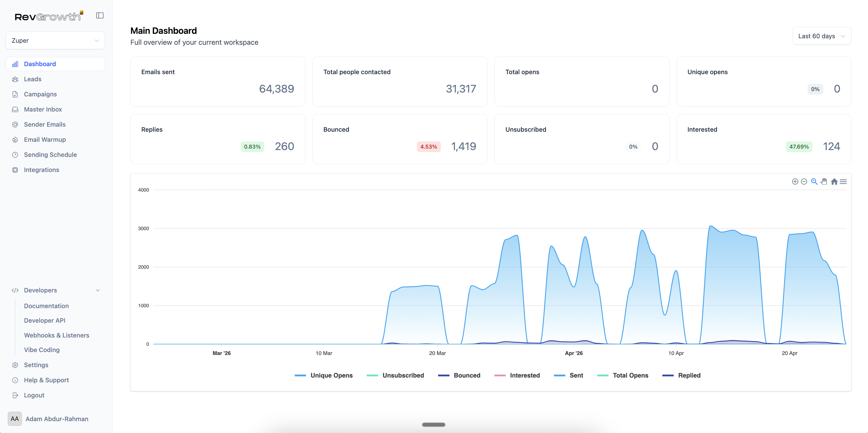
Task: Click the Total people contacted 31,317 value
Action: click(x=461, y=89)
